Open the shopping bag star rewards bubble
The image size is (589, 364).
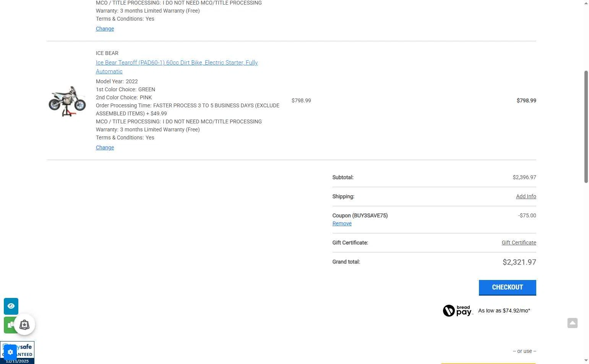tap(24, 324)
